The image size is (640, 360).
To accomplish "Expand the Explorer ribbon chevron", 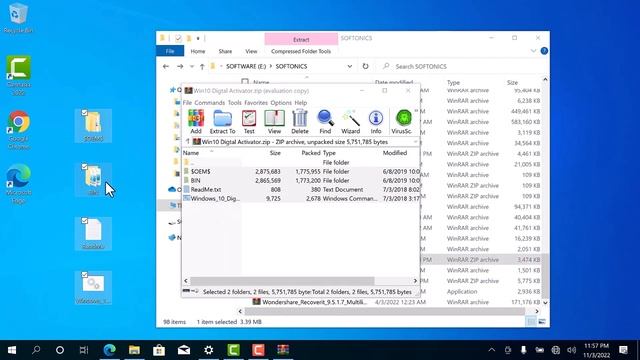I will [x=533, y=51].
